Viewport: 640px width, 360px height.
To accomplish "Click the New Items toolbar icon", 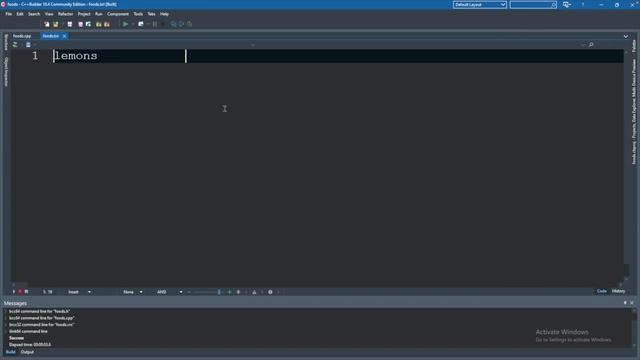I will click(47, 24).
